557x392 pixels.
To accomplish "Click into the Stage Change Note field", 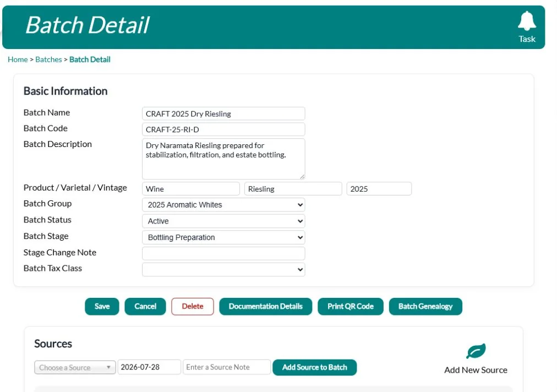I will click(223, 253).
